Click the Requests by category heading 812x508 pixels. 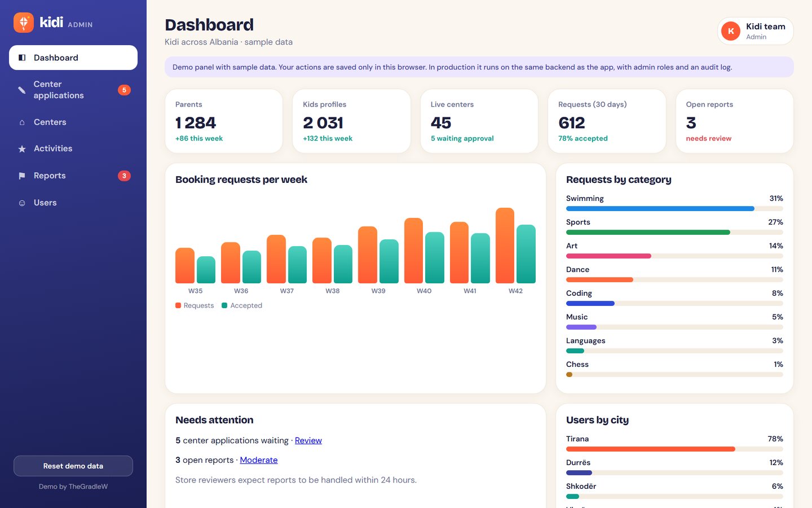click(x=619, y=179)
